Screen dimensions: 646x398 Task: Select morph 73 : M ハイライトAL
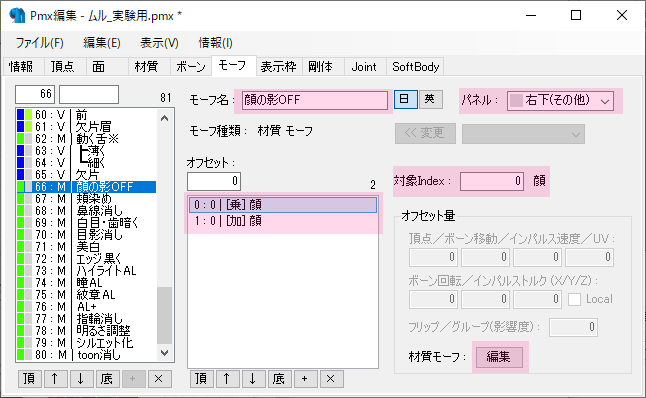coord(86,270)
